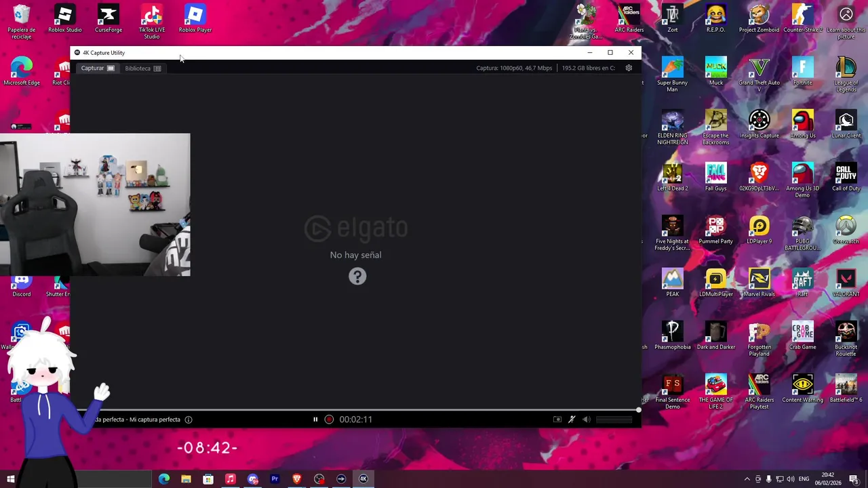This screenshot has height=488, width=868.
Task: Launch Super Bunny Man shortcut
Action: coord(673,75)
